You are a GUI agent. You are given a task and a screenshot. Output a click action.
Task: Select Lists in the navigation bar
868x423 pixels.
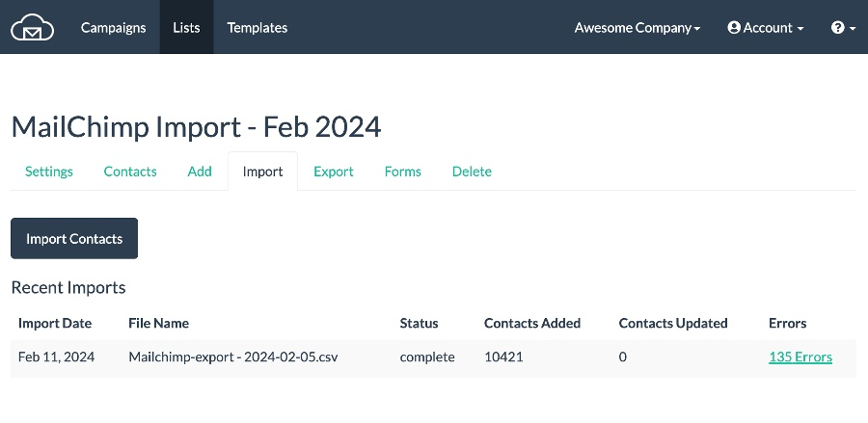(x=186, y=27)
